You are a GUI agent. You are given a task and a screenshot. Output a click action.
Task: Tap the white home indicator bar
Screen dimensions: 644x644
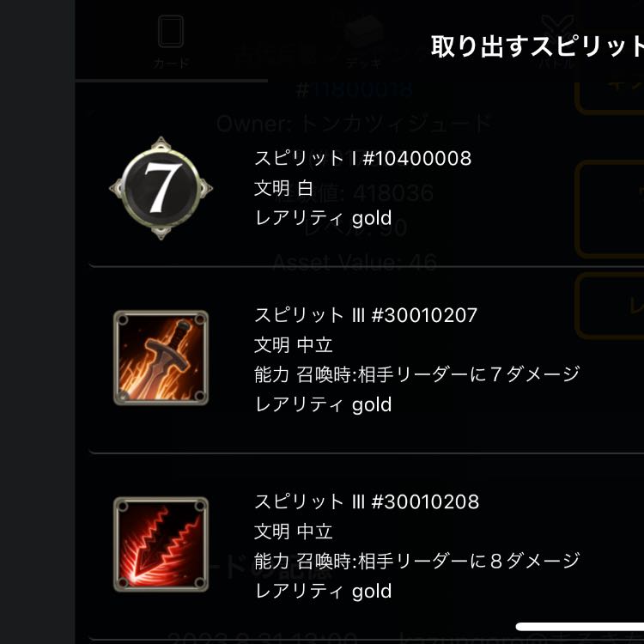[x=580, y=626]
